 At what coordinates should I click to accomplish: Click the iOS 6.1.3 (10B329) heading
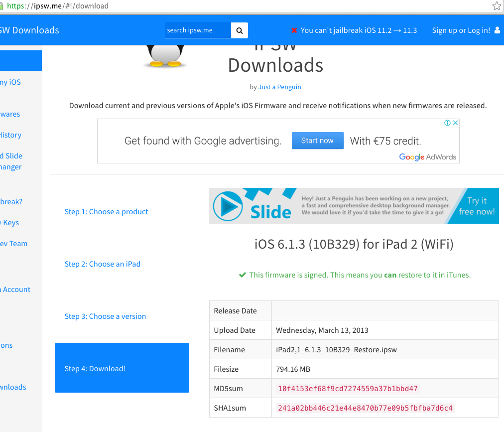click(354, 244)
